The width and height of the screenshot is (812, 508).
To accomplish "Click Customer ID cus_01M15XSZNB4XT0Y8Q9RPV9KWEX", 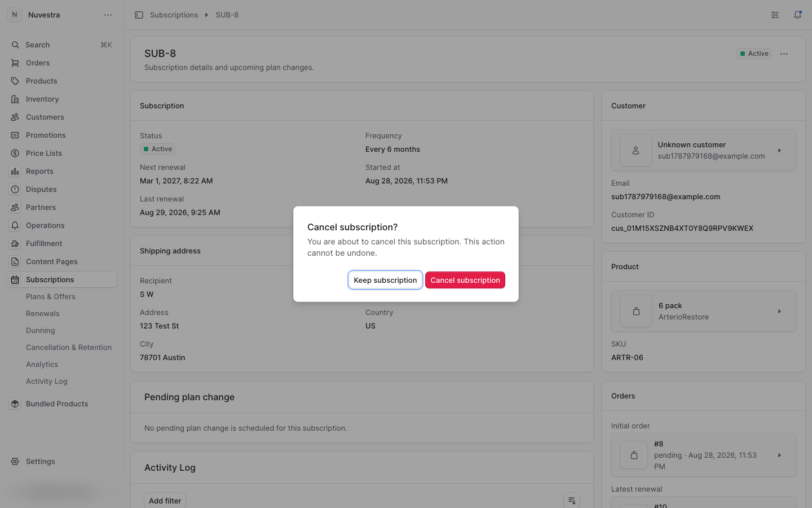I will 682,228.
